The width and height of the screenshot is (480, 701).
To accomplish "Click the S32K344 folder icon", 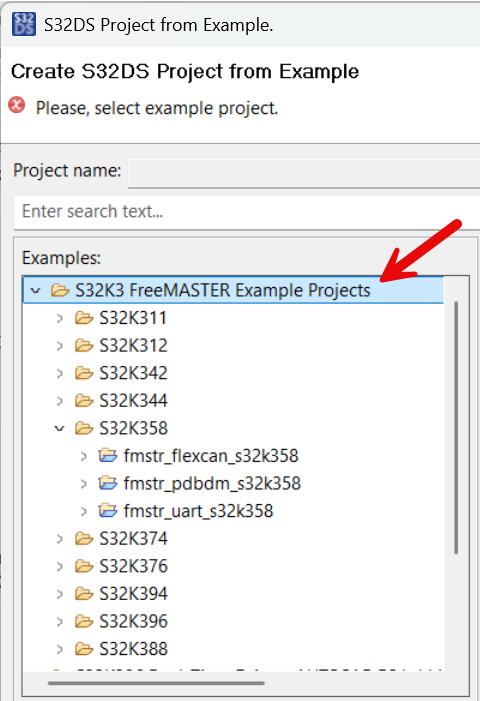I will coord(84,401).
